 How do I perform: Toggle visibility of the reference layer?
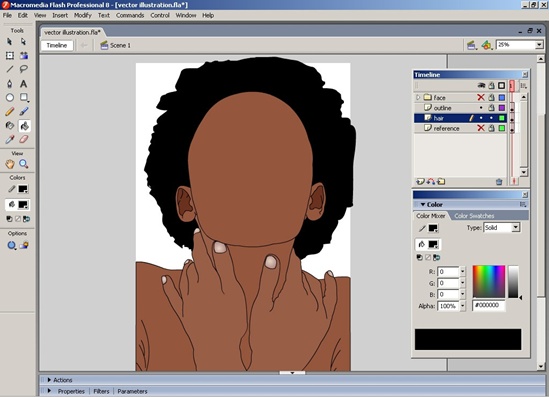coord(481,128)
